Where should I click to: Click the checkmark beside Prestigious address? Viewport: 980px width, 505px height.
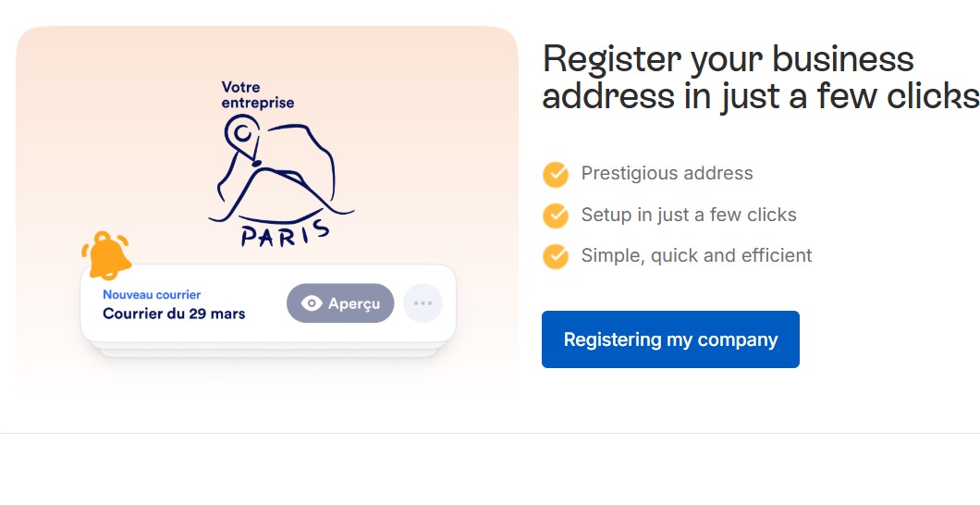click(x=556, y=174)
